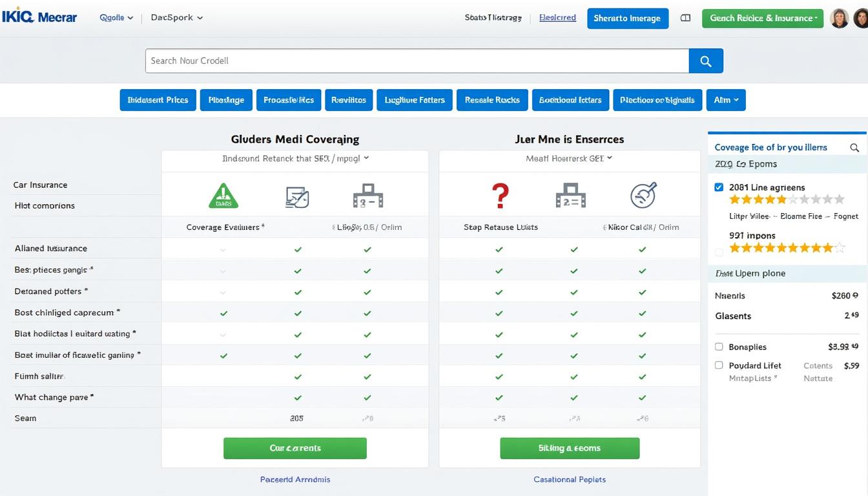Enable the Bonsplies checkbox
Screen dimensions: 868x496
click(719, 347)
